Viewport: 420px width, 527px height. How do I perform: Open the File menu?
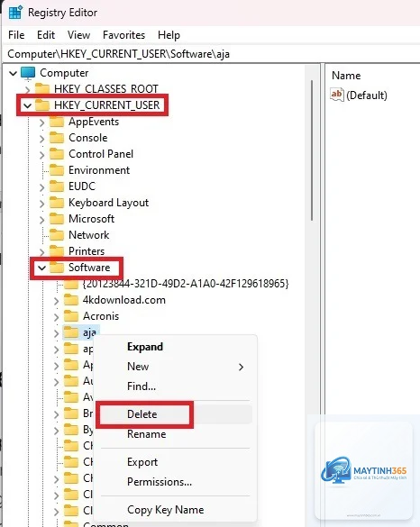coord(16,35)
